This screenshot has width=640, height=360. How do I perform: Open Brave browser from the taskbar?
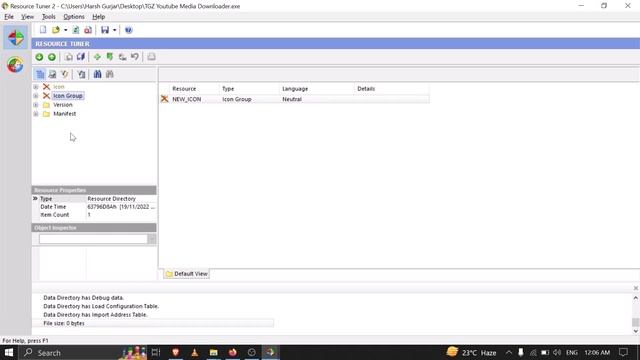[176, 352]
